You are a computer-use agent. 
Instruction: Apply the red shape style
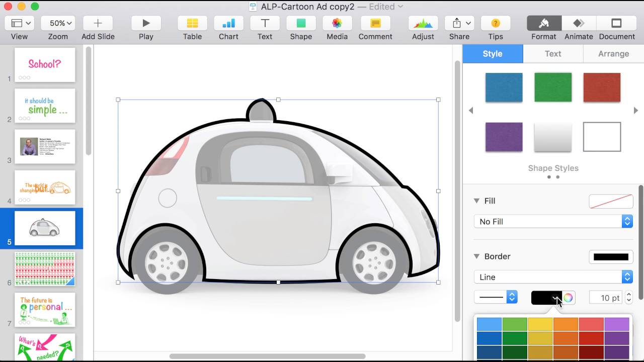click(602, 87)
